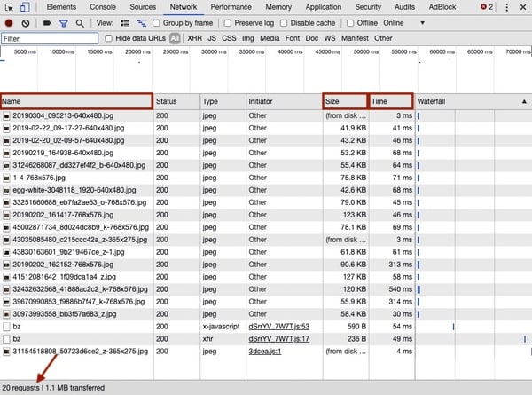Viewport: 532px width, 395px height.
Task: Stop recording network log
Action: tap(8, 23)
